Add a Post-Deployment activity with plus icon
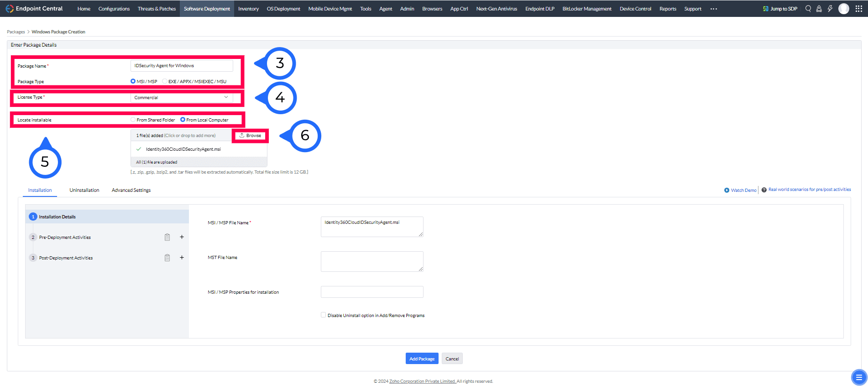The height and width of the screenshot is (386, 868). click(182, 258)
